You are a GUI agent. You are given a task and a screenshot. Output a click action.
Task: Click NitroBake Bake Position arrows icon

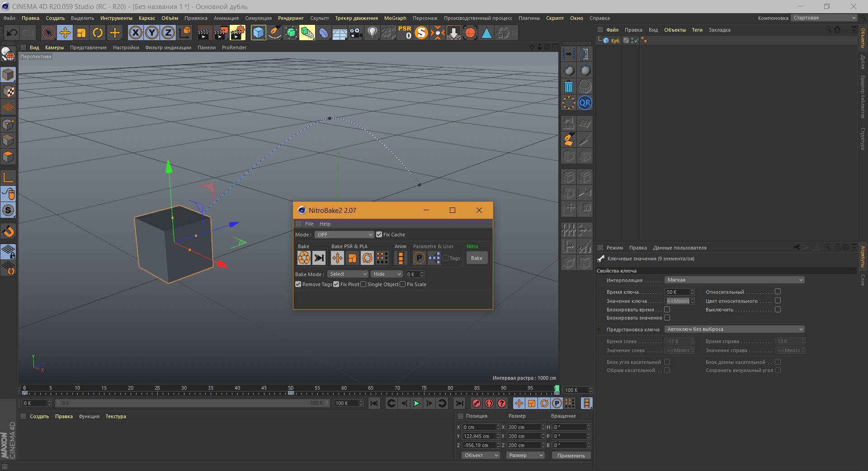tap(337, 258)
